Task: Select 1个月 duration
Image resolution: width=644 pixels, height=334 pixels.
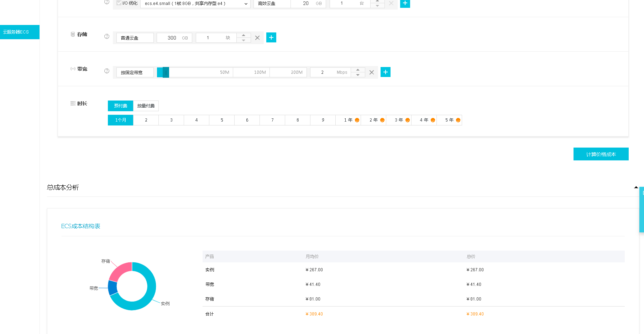Action: click(x=120, y=120)
